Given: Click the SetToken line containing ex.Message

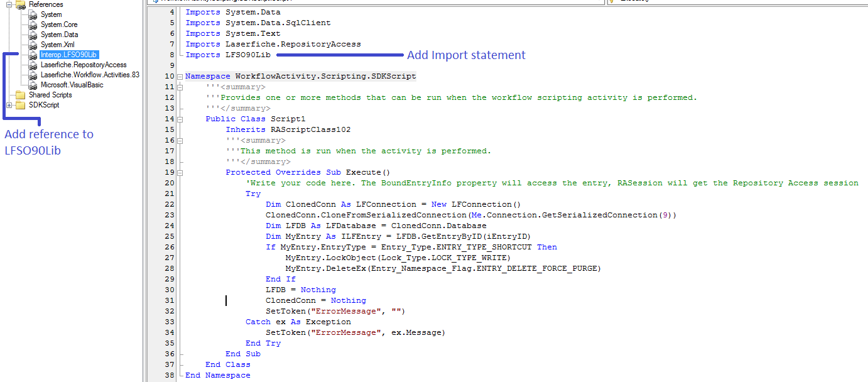Looking at the screenshot, I should tap(355, 333).
